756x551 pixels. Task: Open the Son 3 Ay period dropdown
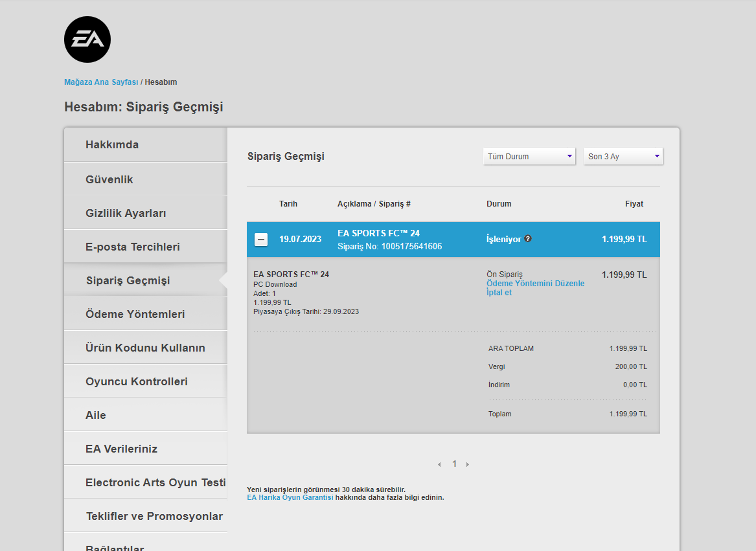tap(623, 156)
